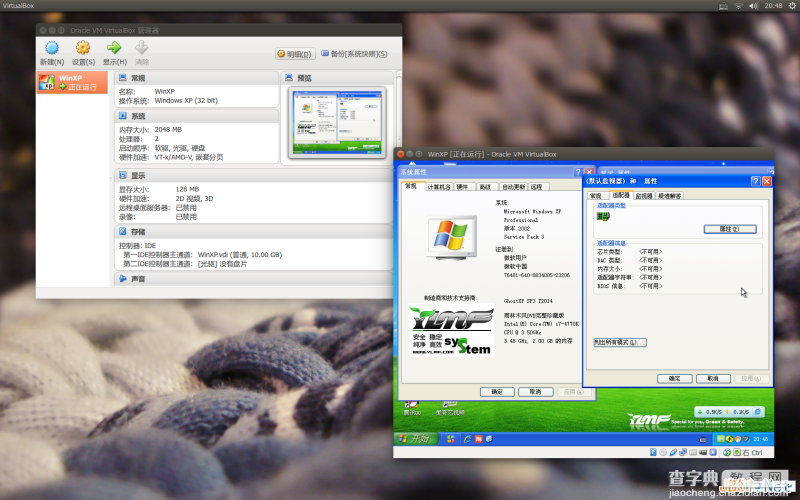800x500 pixels.
Task: Click the network adapter VM status icon
Action: click(x=683, y=453)
